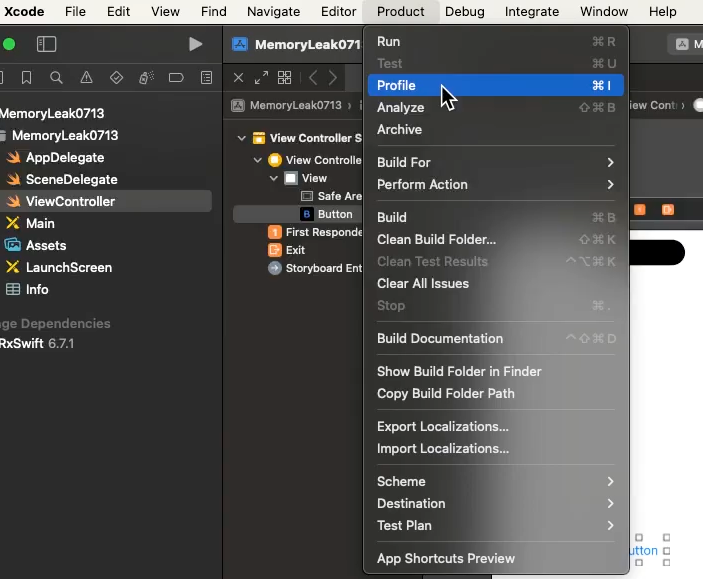Select AppDelegate swift file
The image size is (703, 579).
(65, 157)
